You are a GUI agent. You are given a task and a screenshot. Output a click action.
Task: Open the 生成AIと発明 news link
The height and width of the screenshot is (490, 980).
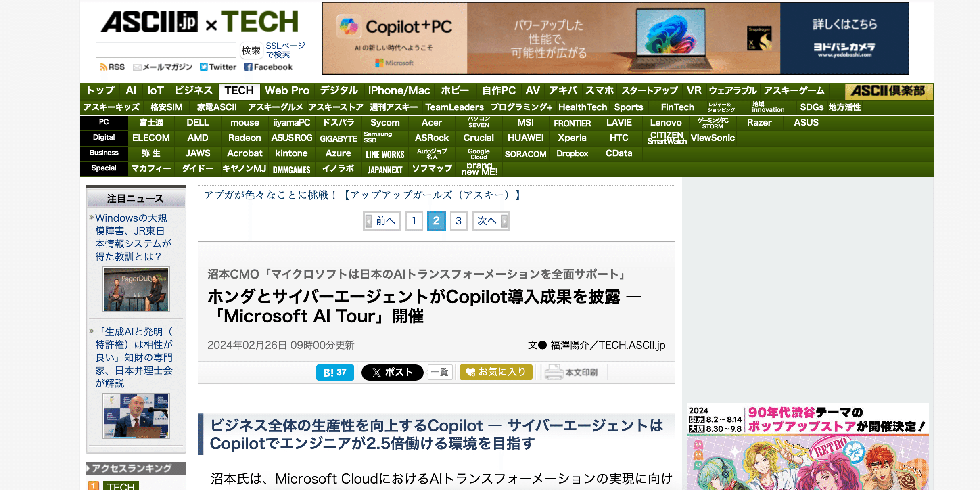coord(134,358)
